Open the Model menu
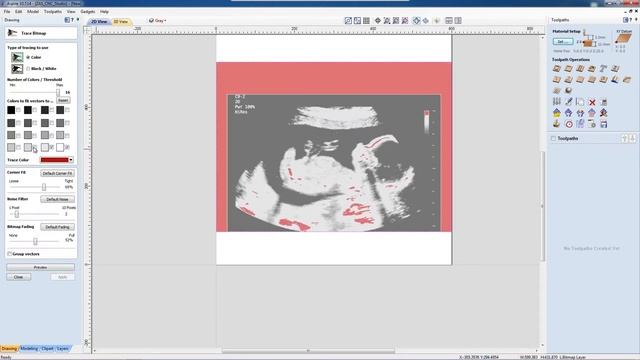640x360 pixels. (x=33, y=12)
